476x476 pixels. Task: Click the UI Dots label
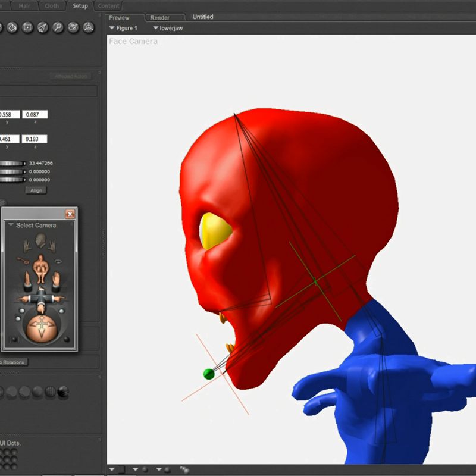[11, 443]
